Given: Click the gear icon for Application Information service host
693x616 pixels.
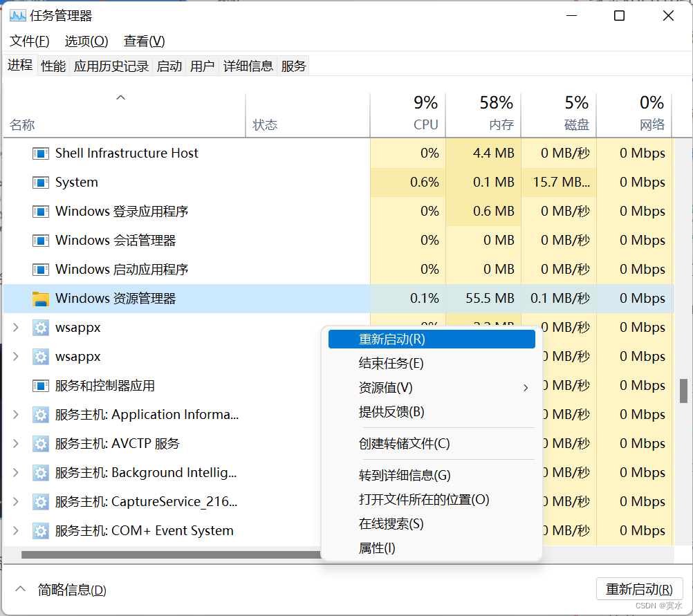Looking at the screenshot, I should tap(41, 415).
